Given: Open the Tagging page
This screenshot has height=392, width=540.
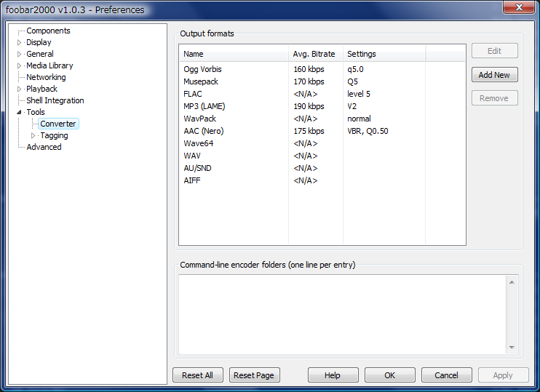Looking at the screenshot, I should (54, 135).
